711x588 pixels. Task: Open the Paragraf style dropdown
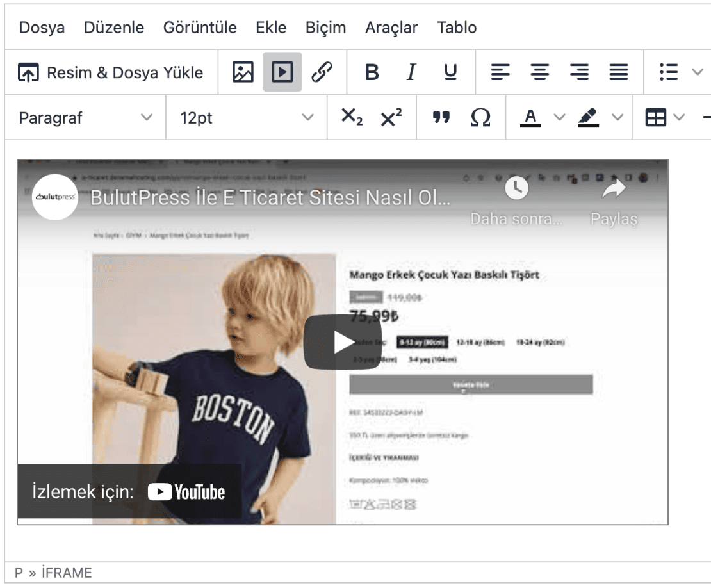click(83, 118)
